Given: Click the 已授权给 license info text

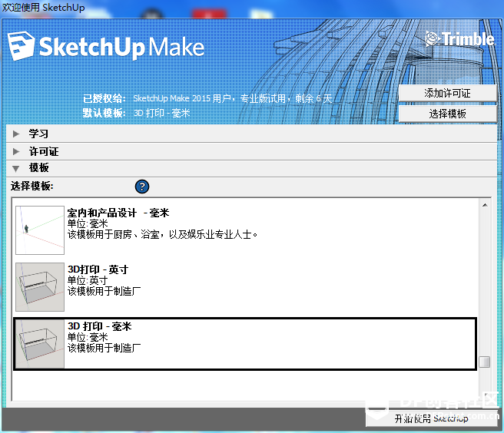Looking at the screenshot, I should pyautogui.click(x=207, y=98).
